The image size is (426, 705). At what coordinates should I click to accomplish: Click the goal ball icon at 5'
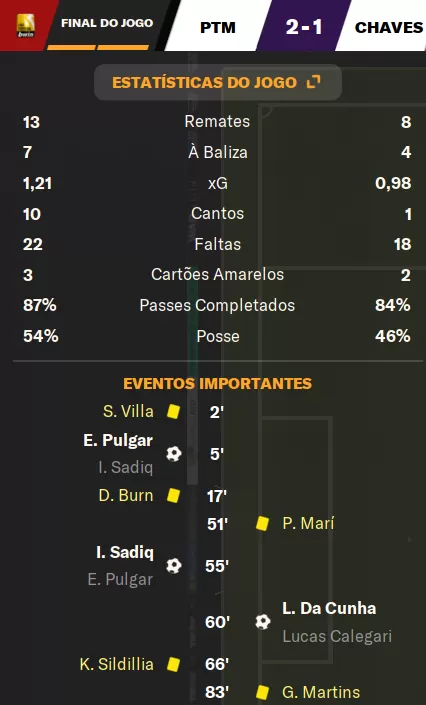174,454
